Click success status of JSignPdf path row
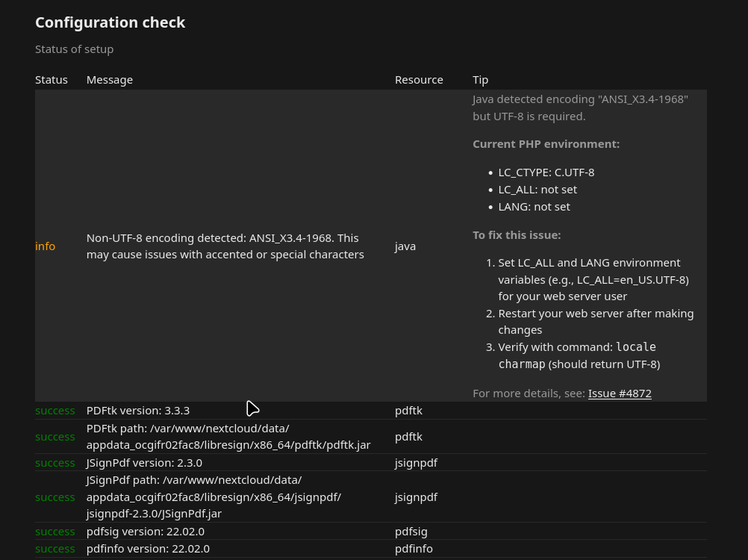The width and height of the screenshot is (748, 560). 54,497
